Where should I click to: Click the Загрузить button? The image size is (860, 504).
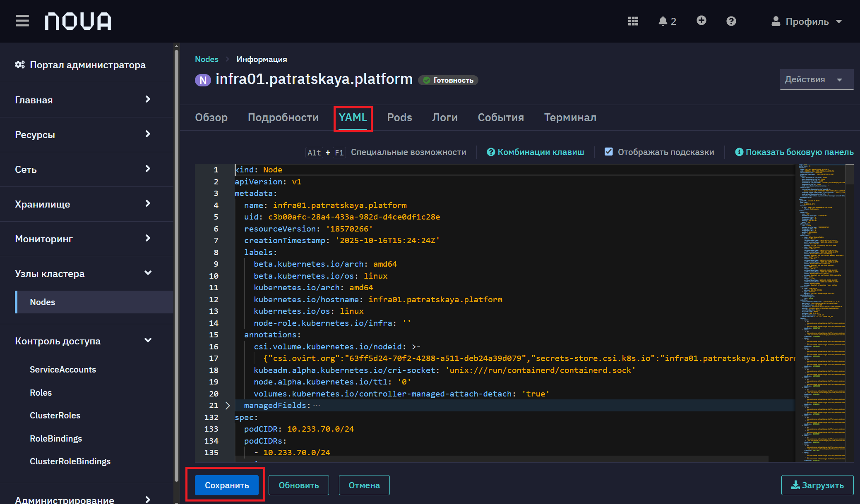pyautogui.click(x=817, y=485)
